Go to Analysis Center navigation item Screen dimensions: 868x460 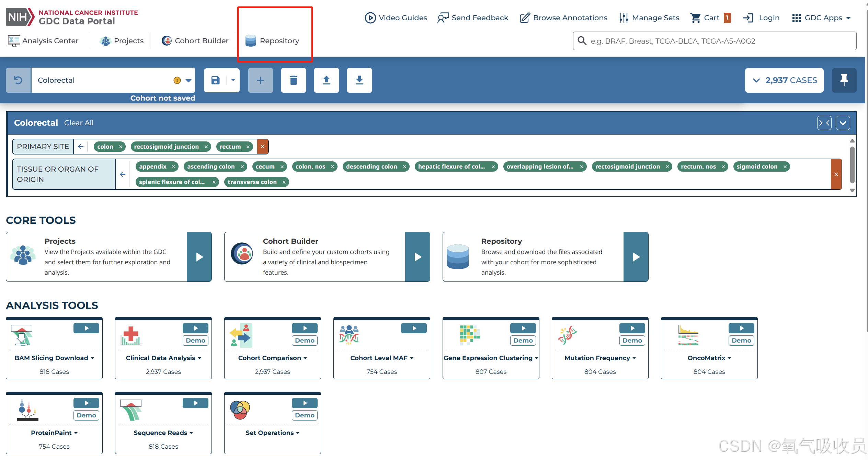[43, 41]
